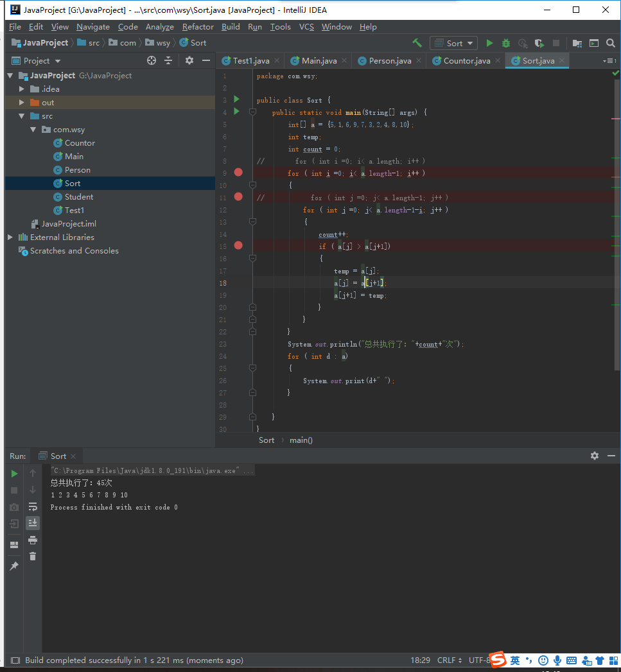Switch to the Person.java tab
The image size is (621, 672).
tap(389, 61)
